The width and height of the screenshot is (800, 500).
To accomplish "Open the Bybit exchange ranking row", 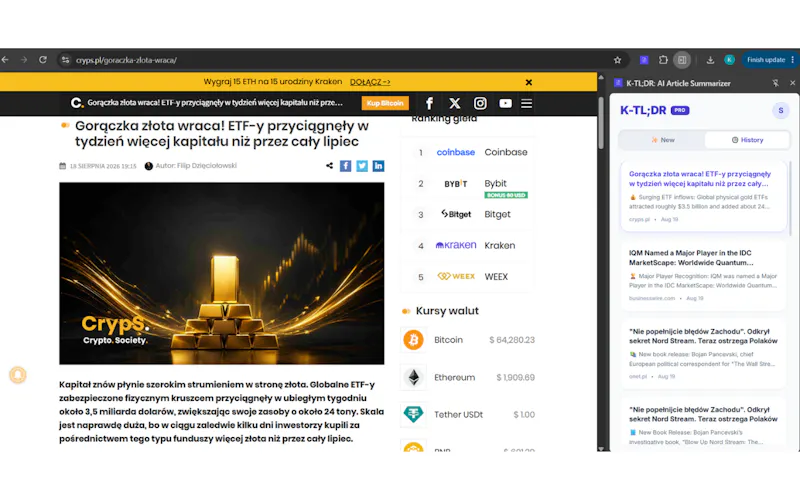I will [x=468, y=184].
